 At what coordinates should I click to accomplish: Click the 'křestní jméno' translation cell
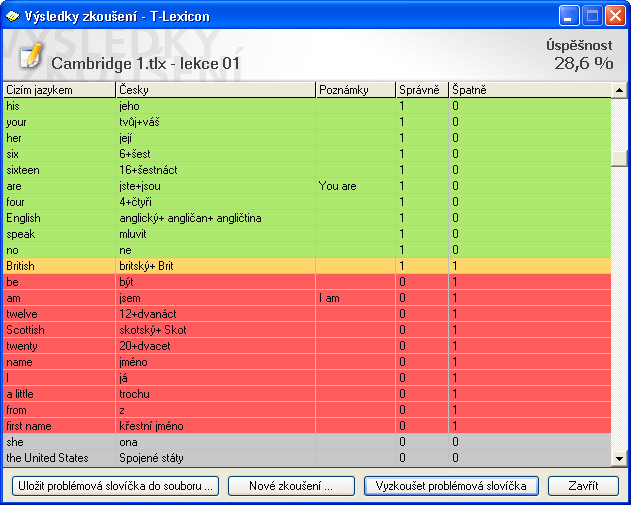point(216,426)
